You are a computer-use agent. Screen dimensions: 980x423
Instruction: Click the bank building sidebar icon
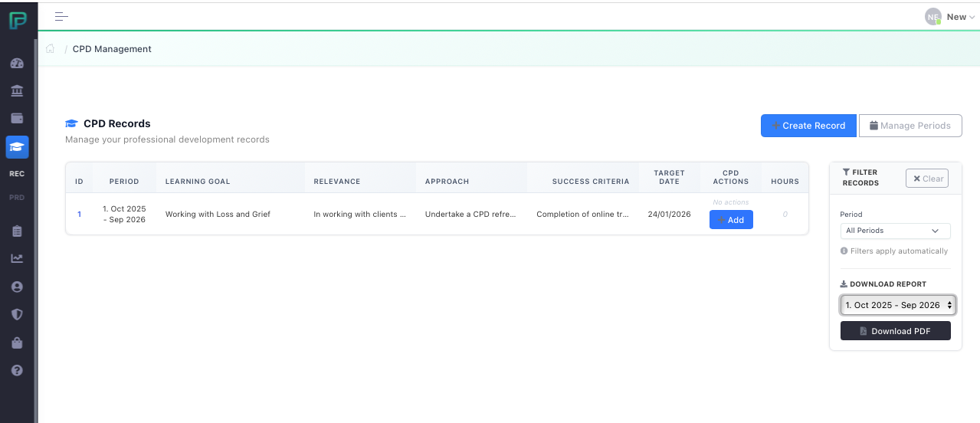[17, 91]
